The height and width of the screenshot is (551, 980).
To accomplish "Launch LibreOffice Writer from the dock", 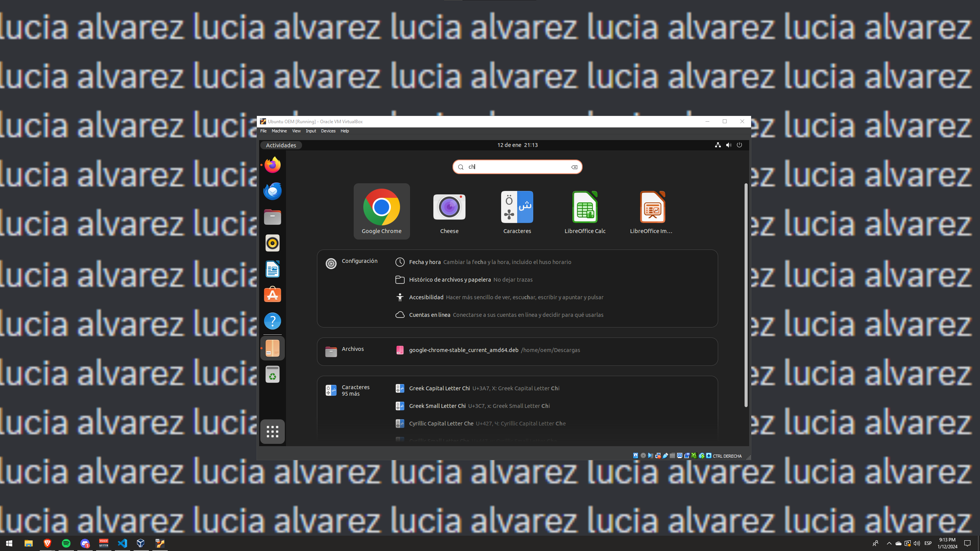I will 272,269.
